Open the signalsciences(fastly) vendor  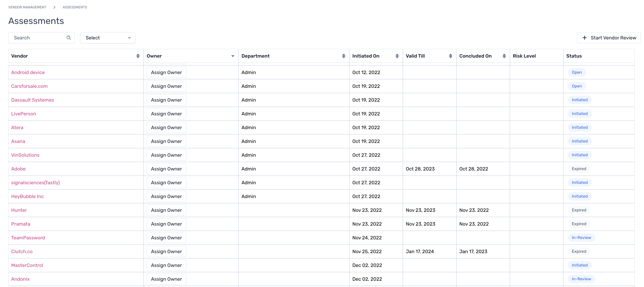coord(35,183)
